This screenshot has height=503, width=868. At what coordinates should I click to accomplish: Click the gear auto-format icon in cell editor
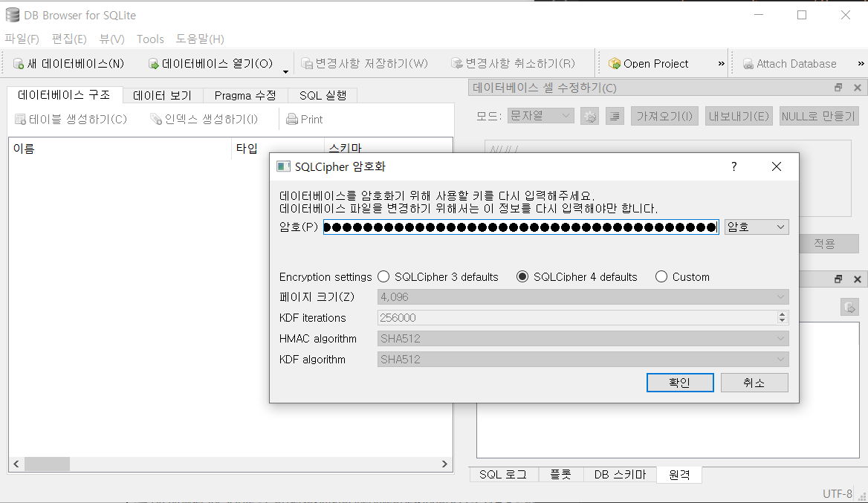point(589,116)
